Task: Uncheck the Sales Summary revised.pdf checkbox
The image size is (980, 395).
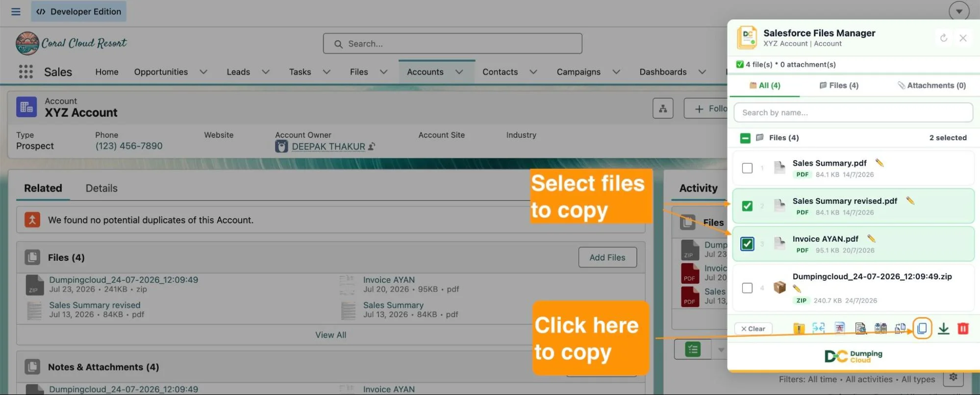Action: pos(747,206)
